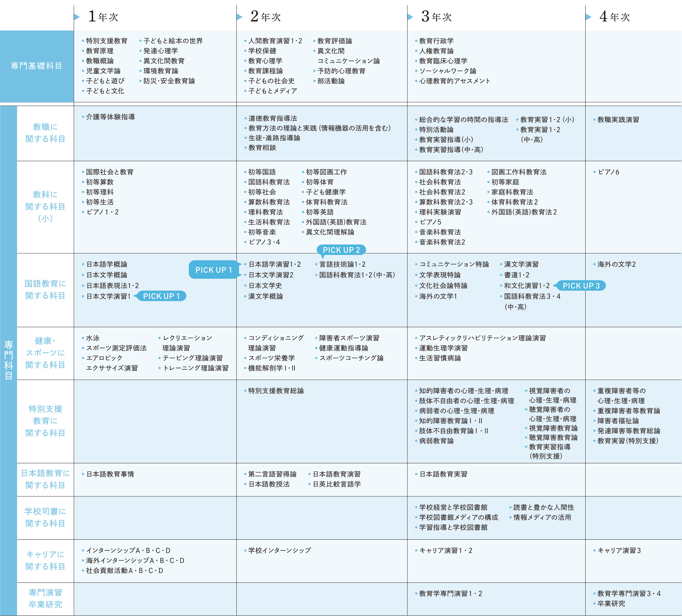
Task: Click the course 言語技術論1･2
Action: [x=342, y=264]
